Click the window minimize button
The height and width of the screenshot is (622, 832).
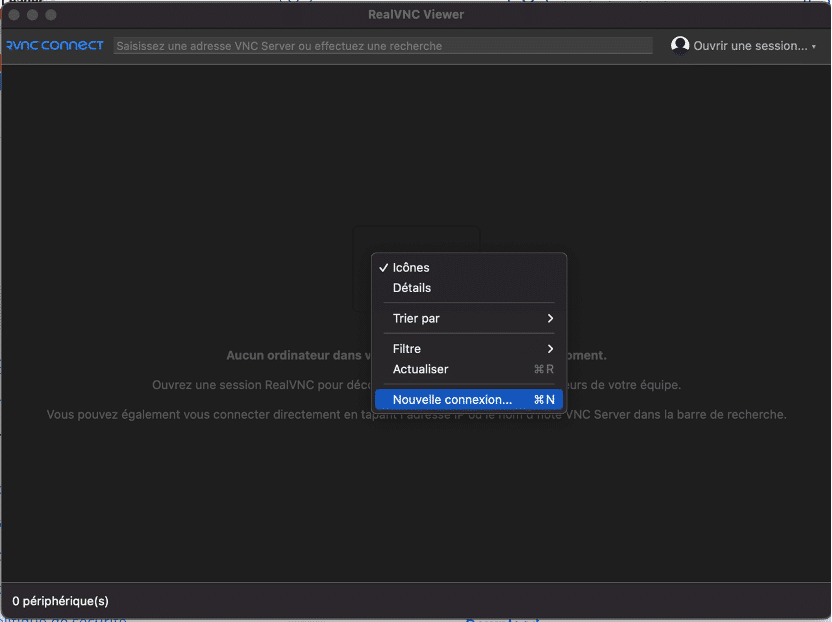tap(32, 15)
